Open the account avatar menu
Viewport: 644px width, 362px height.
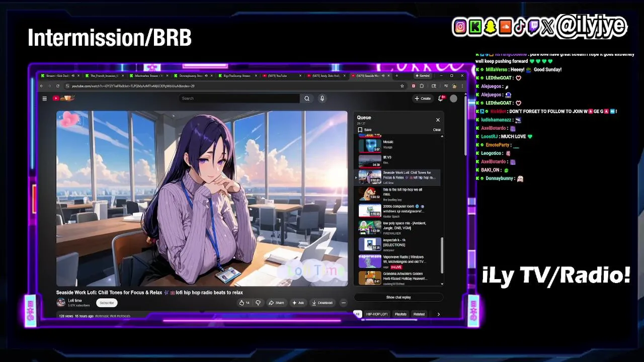(x=453, y=99)
